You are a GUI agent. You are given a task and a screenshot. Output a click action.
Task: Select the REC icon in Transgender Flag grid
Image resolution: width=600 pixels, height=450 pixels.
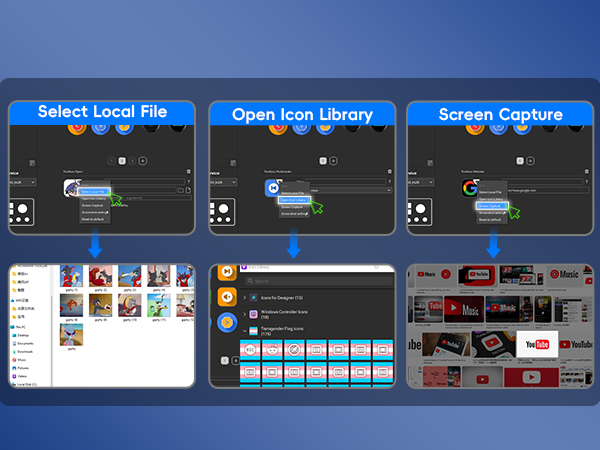point(248,349)
